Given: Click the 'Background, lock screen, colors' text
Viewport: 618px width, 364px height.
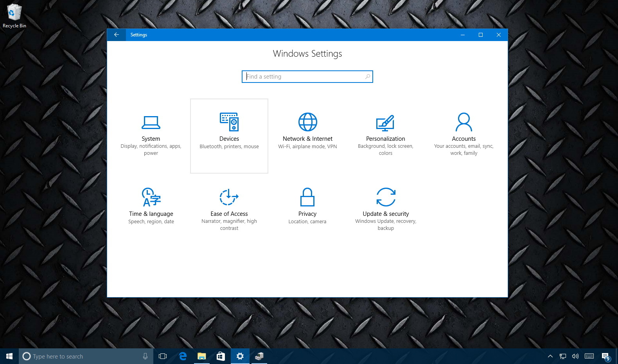Looking at the screenshot, I should click(x=386, y=150).
